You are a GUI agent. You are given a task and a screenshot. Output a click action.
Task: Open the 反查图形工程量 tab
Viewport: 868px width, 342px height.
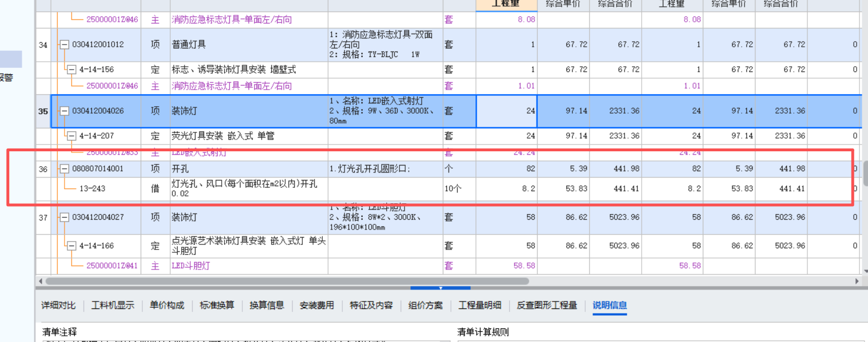pyautogui.click(x=547, y=305)
